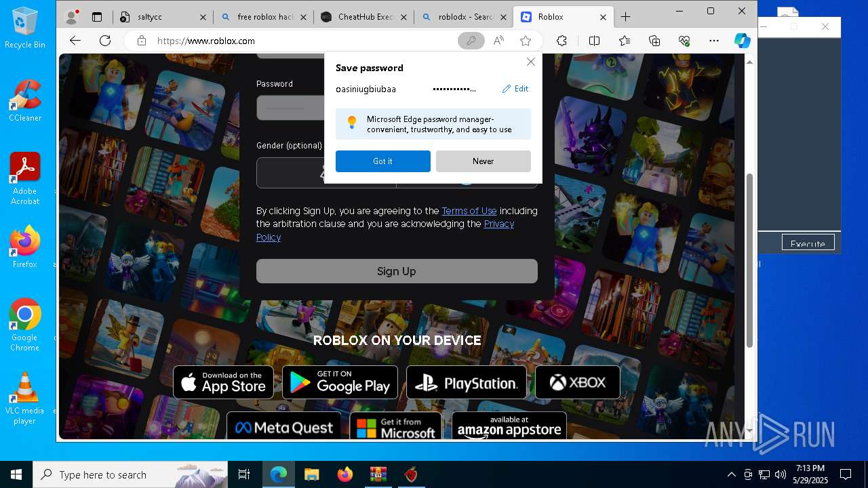Image resolution: width=868 pixels, height=488 pixels.
Task: Open the Extensions puzzle icon
Action: point(561,41)
